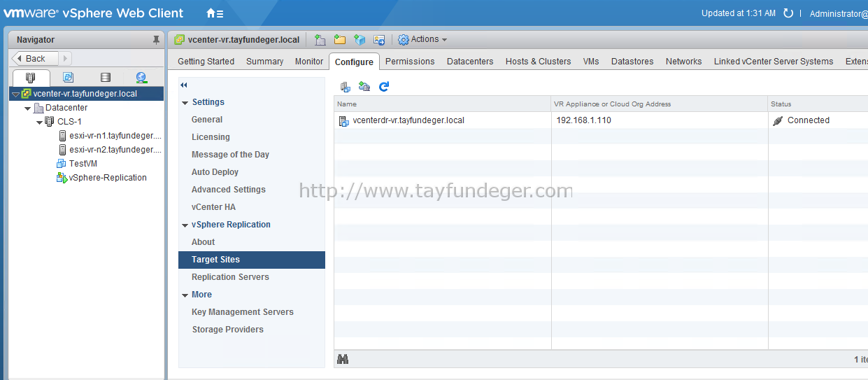Open Replication Servers page
This screenshot has height=380, width=868.
click(230, 277)
